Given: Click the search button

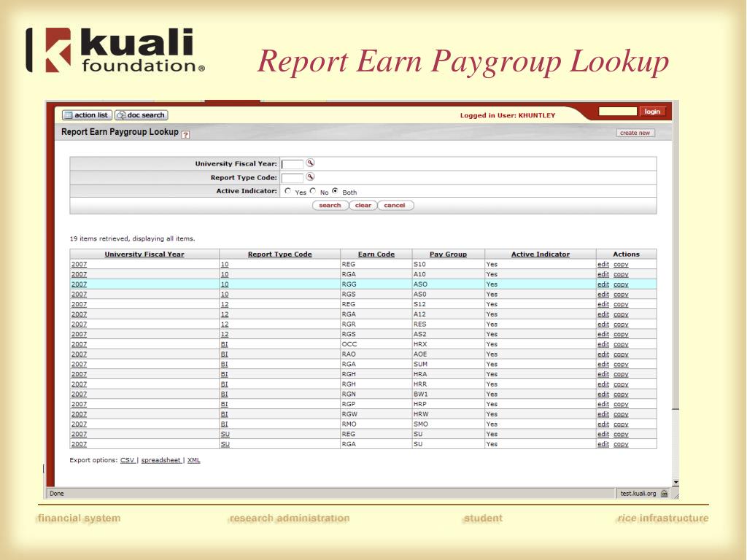Looking at the screenshot, I should [x=330, y=205].
